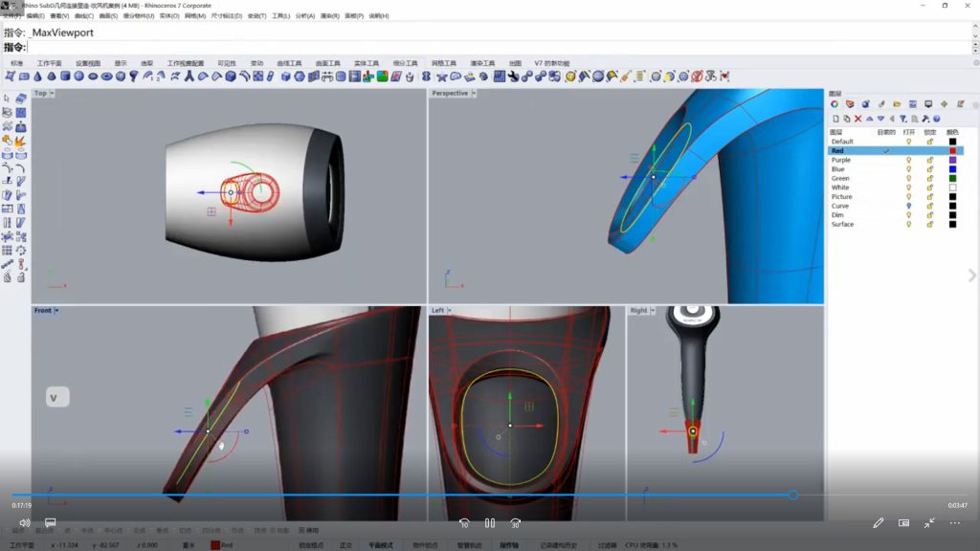Click the layer filter funnel icon
Image resolution: width=980 pixels, height=551 pixels.
(x=902, y=119)
